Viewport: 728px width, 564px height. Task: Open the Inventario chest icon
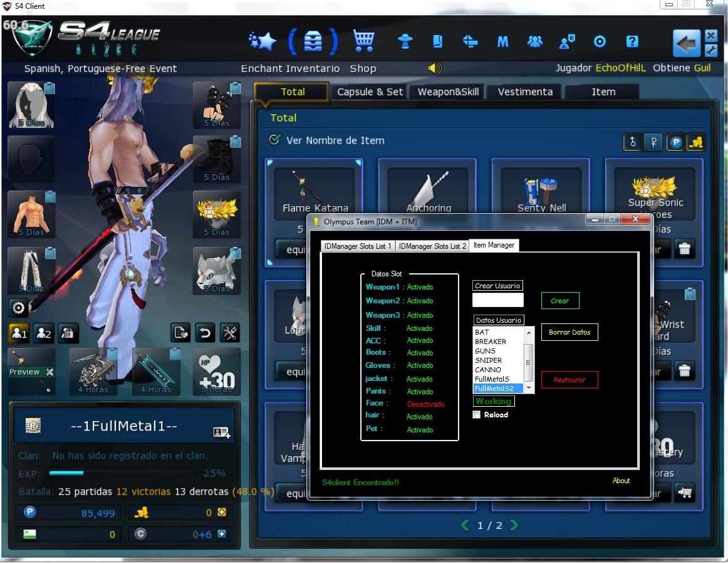pyautogui.click(x=313, y=41)
